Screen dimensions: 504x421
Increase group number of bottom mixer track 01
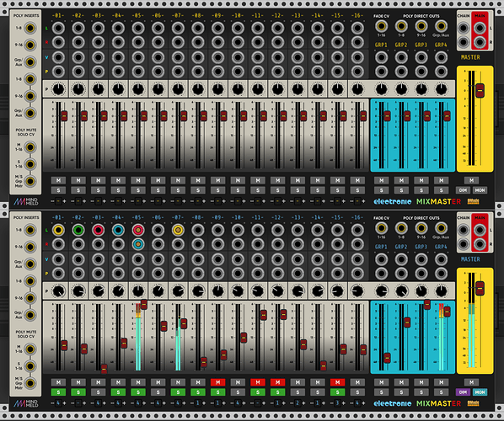(x=64, y=403)
